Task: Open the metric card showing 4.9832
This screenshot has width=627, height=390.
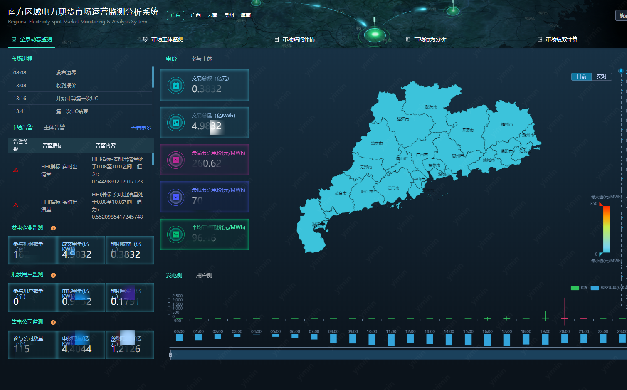Action: [204, 122]
